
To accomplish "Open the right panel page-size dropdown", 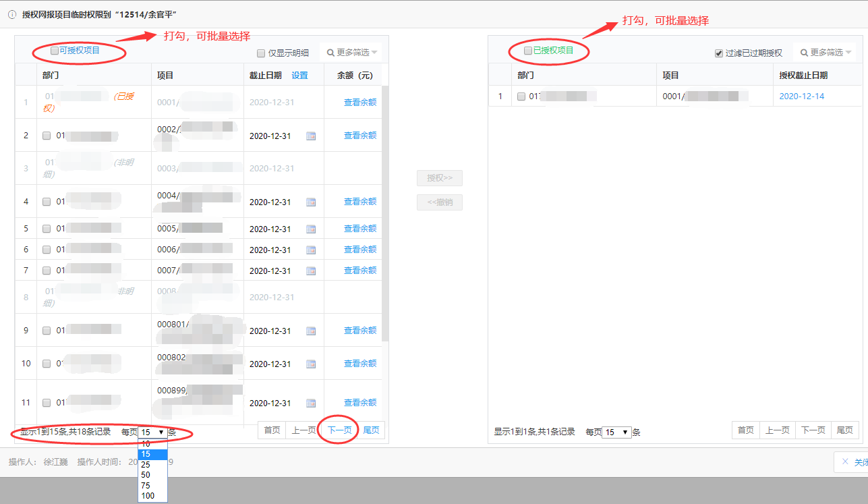I will click(x=616, y=432).
